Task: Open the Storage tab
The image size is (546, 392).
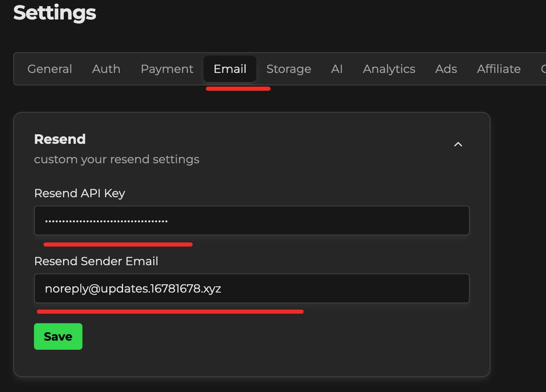Action: tap(289, 69)
